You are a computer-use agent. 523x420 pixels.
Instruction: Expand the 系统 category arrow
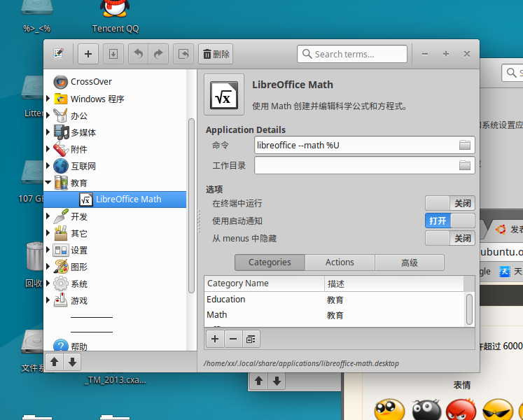click(48, 283)
